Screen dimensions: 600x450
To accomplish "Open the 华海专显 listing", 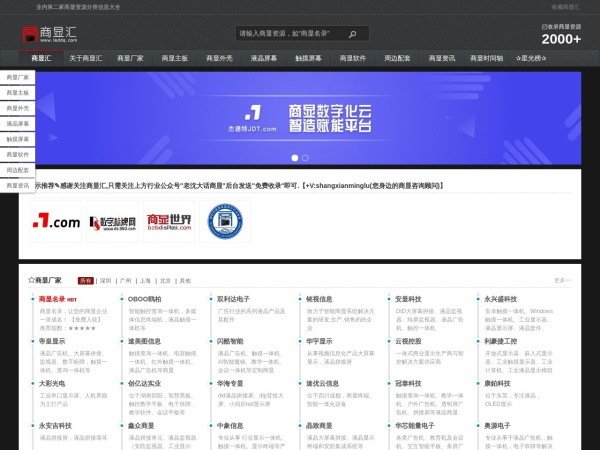I will [x=230, y=383].
